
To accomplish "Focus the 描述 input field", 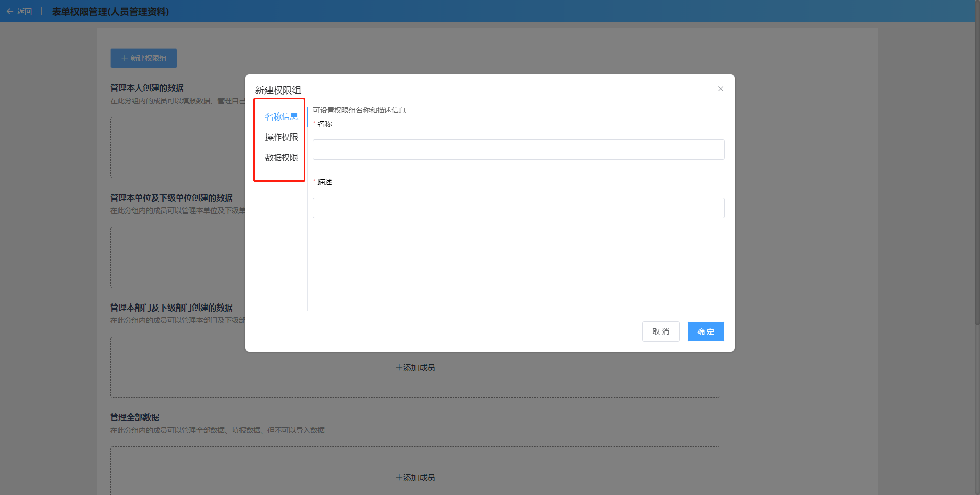I will (x=519, y=208).
